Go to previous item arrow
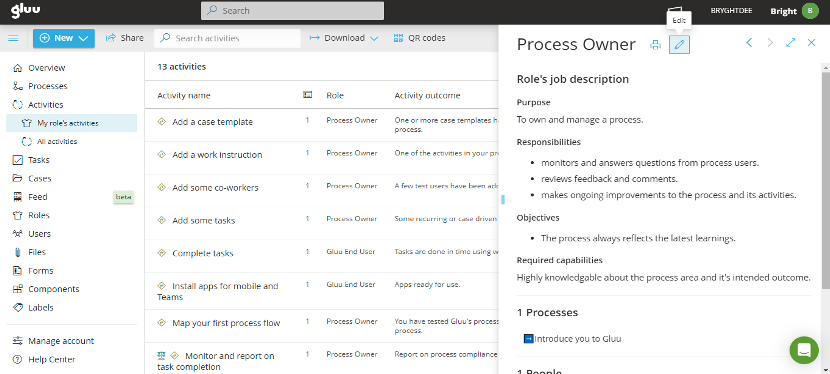This screenshot has height=374, width=830. (749, 43)
